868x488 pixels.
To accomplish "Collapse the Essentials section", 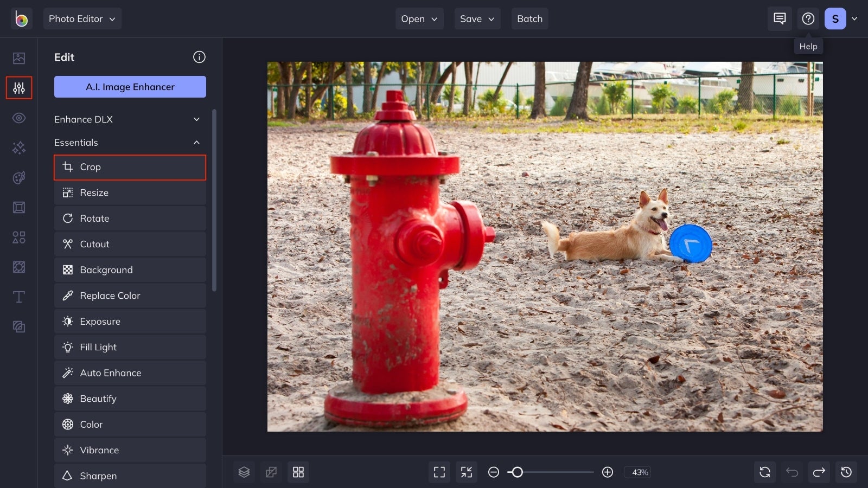I will click(129, 142).
